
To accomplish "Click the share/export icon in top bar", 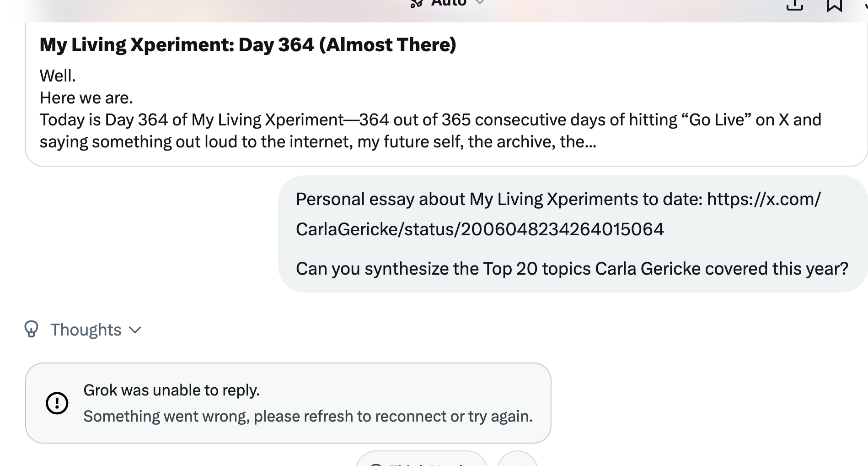I will [x=794, y=5].
